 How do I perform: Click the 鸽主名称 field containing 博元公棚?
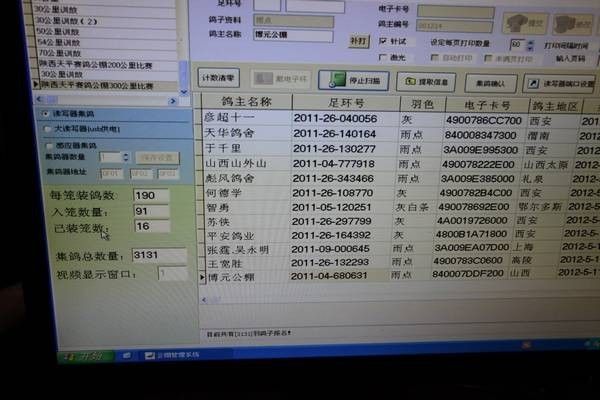point(293,35)
